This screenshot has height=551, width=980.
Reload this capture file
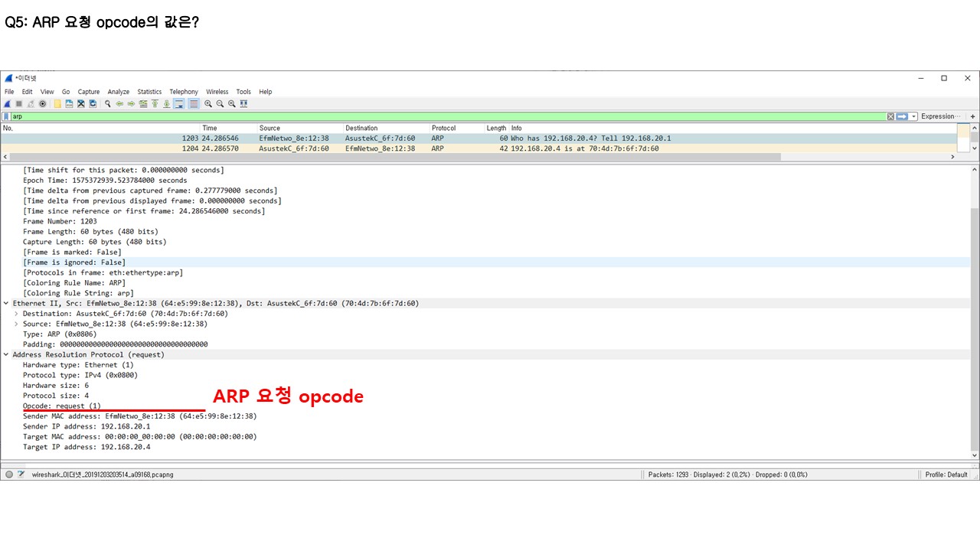93,103
